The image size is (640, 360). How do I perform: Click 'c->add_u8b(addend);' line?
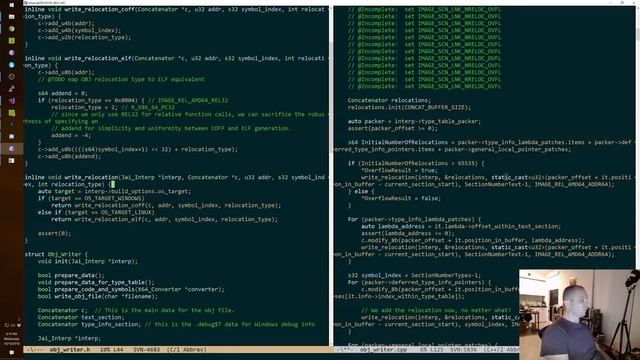coord(69,156)
